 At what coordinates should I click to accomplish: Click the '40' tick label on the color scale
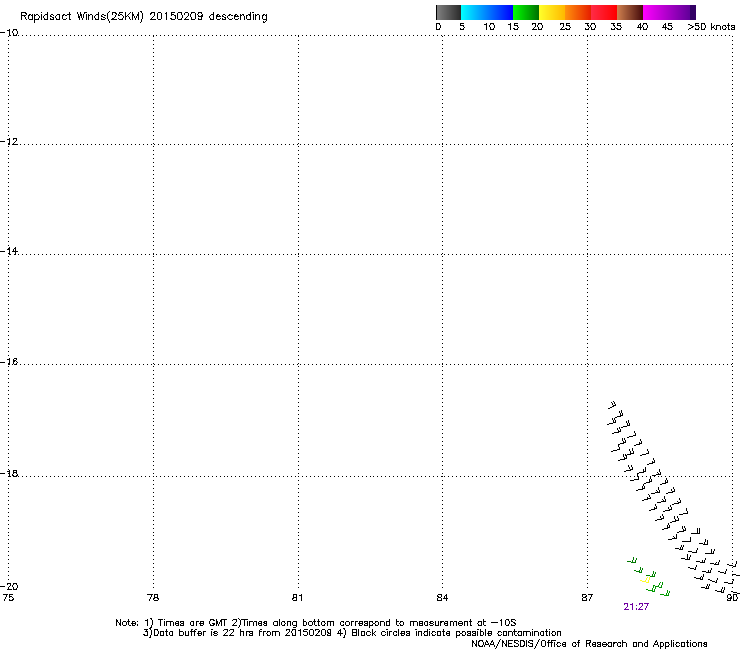click(642, 27)
